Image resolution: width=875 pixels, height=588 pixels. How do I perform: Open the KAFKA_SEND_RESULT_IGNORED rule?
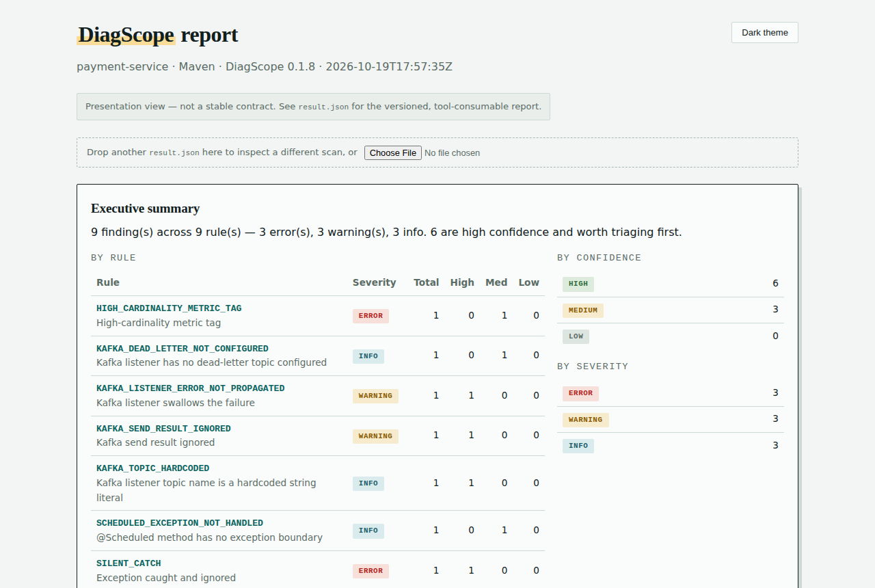click(163, 429)
